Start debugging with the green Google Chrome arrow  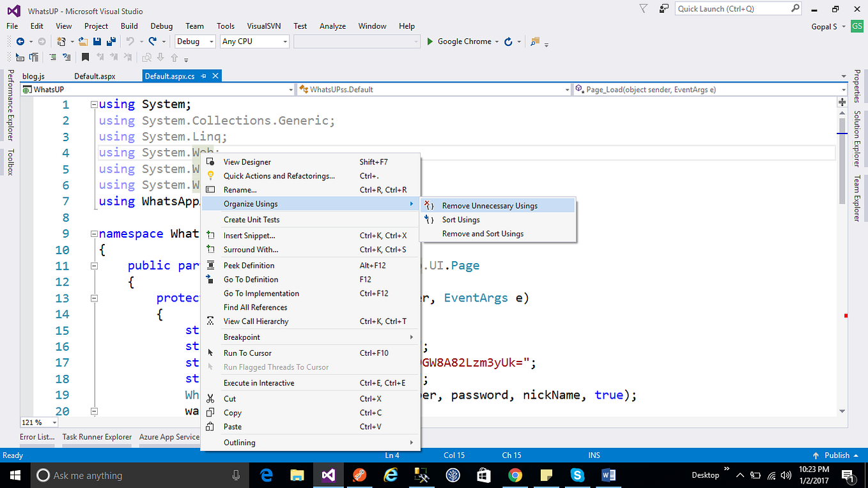(430, 41)
